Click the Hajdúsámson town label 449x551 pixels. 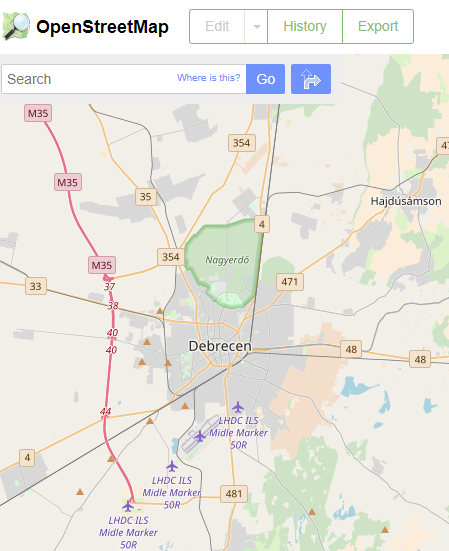(406, 201)
